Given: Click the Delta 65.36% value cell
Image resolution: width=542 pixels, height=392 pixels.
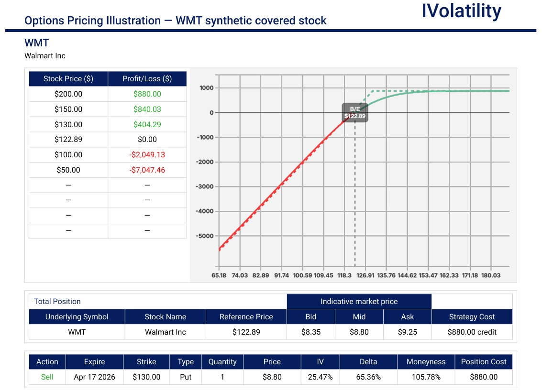Looking at the screenshot, I should pos(368,377).
